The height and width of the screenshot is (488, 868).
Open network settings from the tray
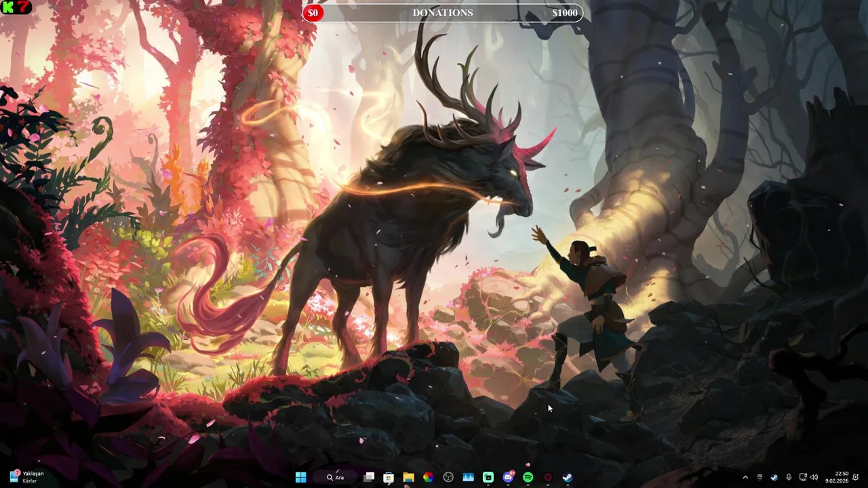[803, 477]
